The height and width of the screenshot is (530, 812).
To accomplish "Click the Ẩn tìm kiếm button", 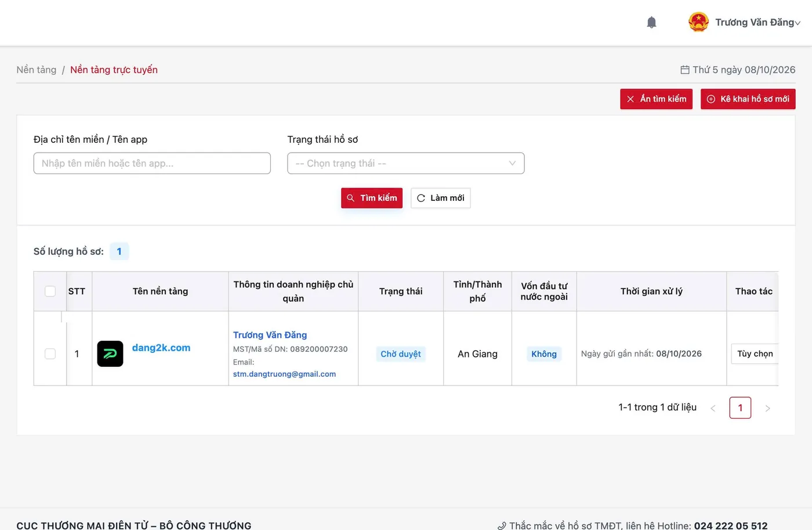I will click(656, 99).
